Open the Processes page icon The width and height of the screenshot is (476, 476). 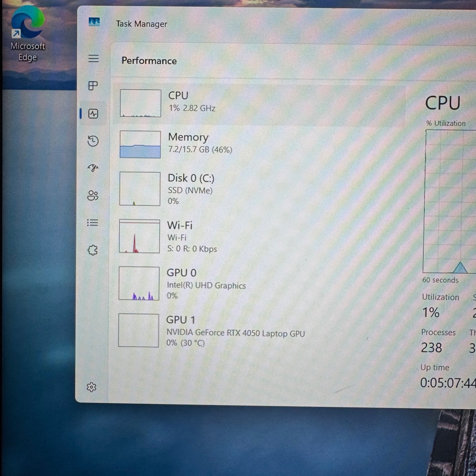click(93, 86)
